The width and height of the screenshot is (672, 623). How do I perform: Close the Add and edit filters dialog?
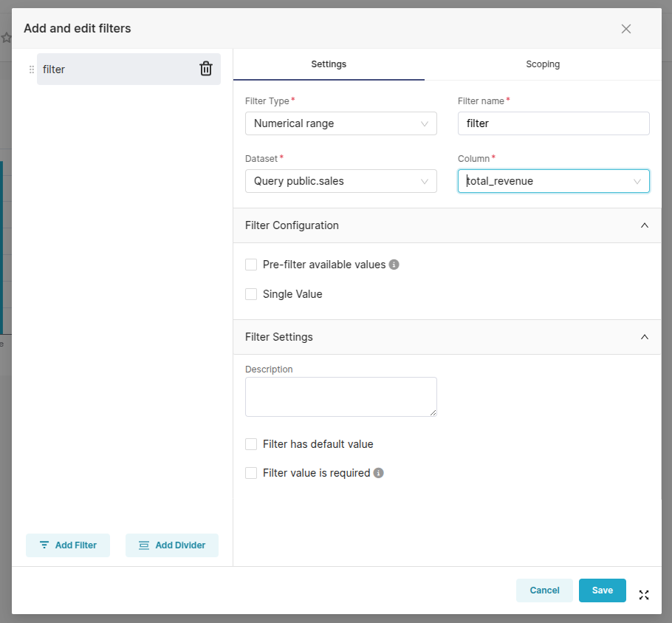tap(626, 29)
